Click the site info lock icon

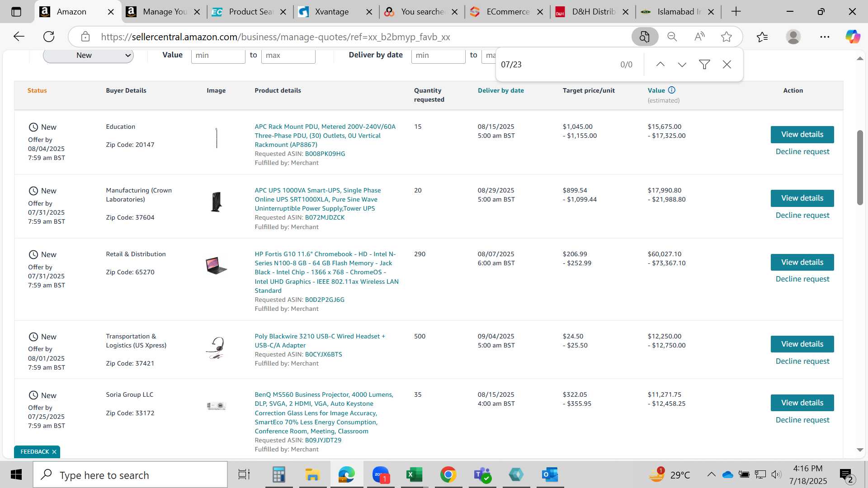coord(85,37)
